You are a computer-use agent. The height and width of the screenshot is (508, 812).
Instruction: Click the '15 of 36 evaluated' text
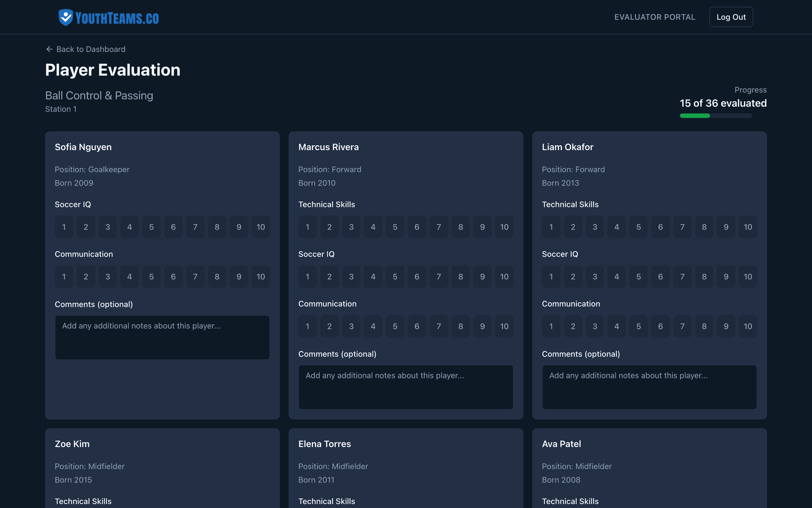pos(723,103)
